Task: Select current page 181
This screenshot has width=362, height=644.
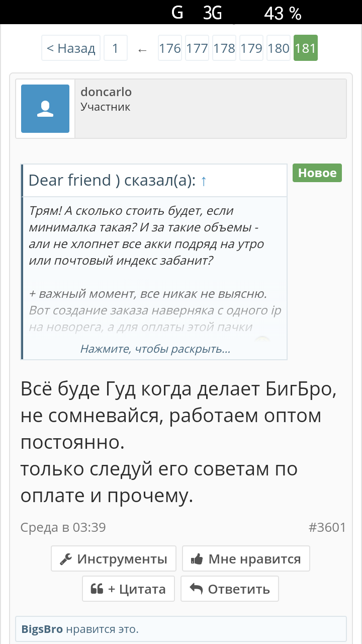Action: point(306,48)
